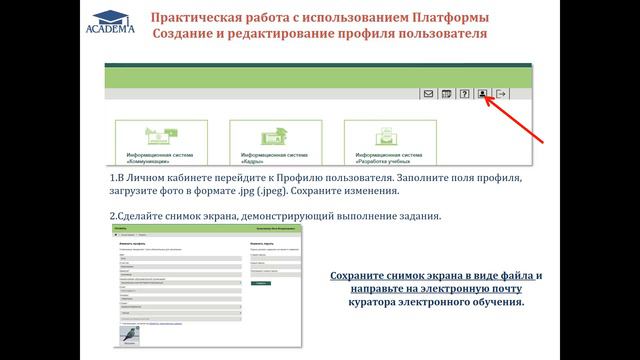Click the bird profile photo thumbnail
The height and width of the screenshot is (360, 640).
(129, 336)
